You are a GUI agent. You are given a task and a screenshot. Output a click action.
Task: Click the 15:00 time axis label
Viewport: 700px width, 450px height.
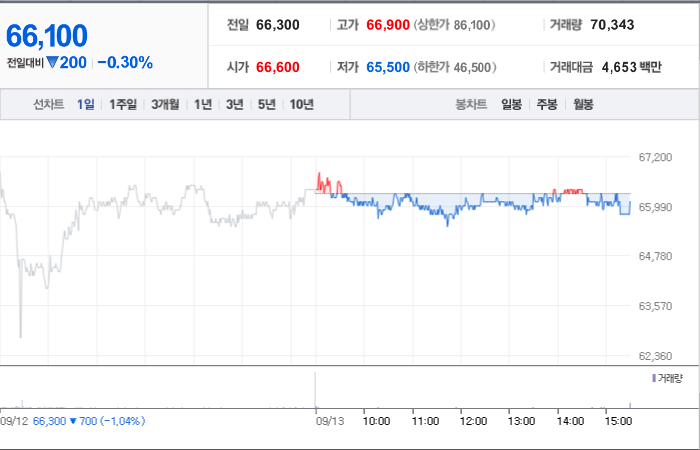618,421
